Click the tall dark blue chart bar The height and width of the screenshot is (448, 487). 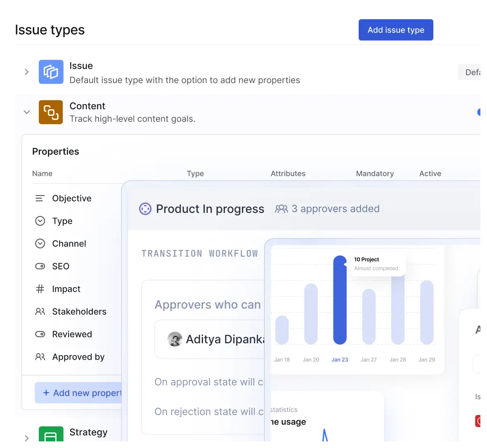click(x=340, y=300)
